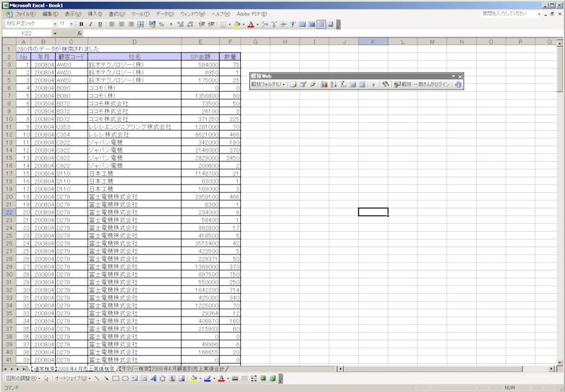Open font size dropdown showing 11
The width and height of the screenshot is (565, 392).
pos(71,24)
